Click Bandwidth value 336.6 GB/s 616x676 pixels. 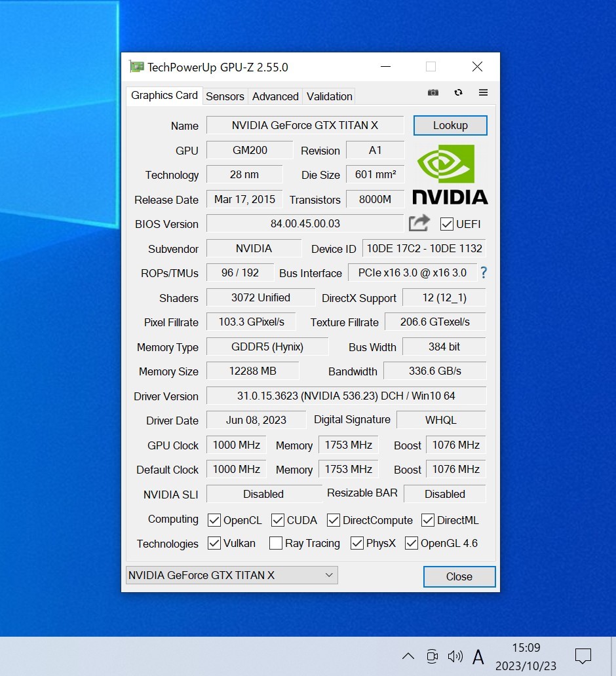435,371
